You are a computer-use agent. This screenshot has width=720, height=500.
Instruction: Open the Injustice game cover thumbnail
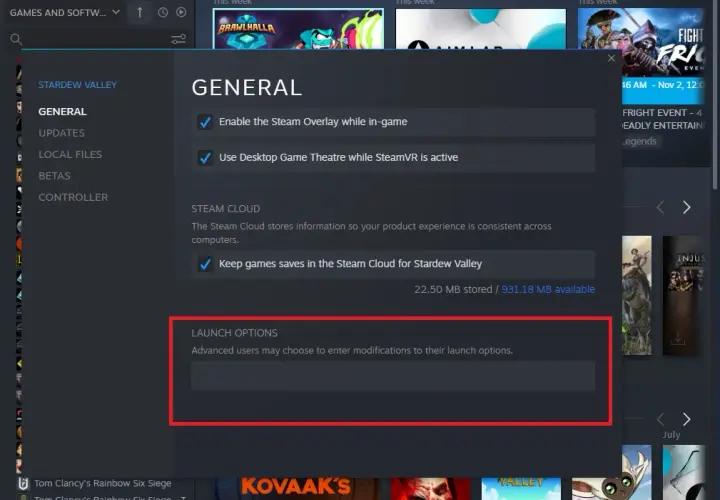pos(682,296)
